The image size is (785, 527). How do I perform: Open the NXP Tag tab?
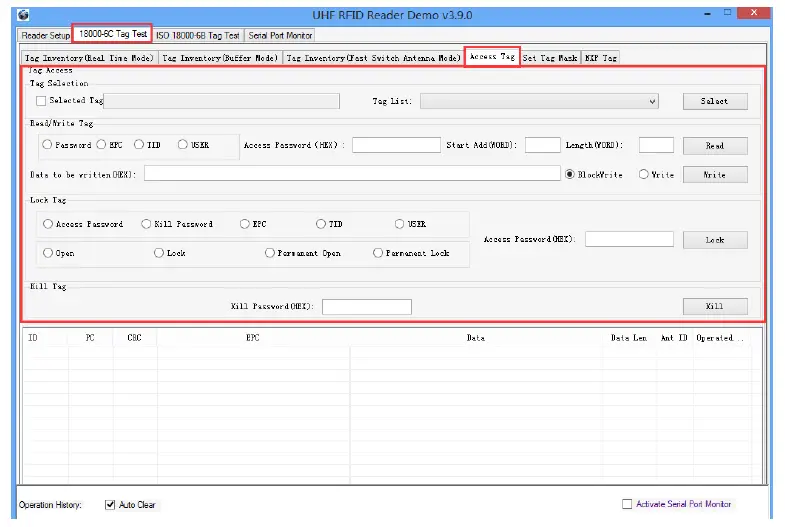click(601, 58)
